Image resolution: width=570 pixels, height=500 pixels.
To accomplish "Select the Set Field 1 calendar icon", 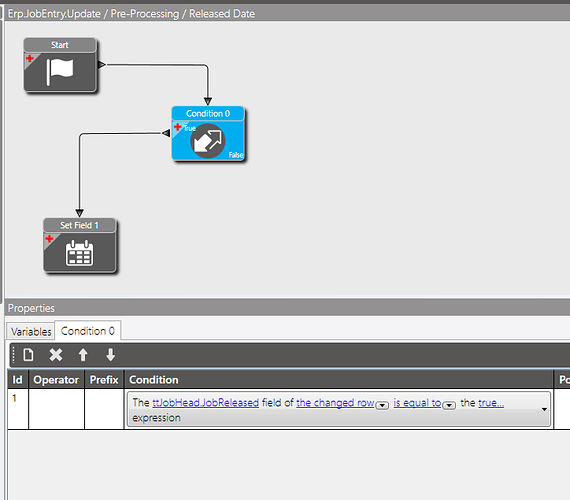I will (x=79, y=253).
